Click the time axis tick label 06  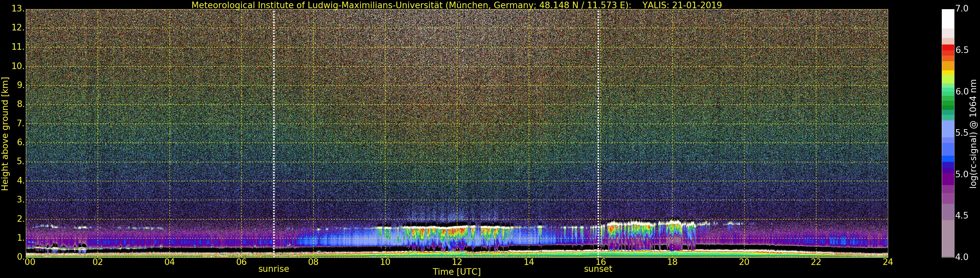tap(241, 262)
